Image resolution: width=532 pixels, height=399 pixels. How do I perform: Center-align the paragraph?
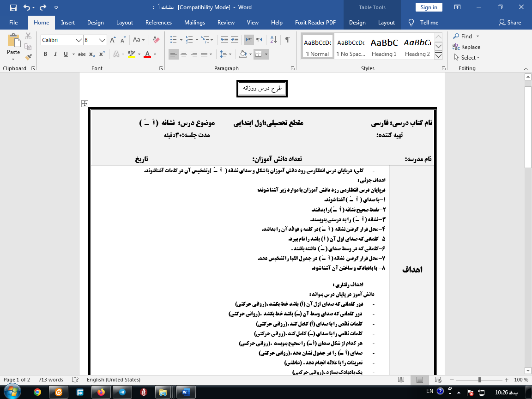pos(184,54)
